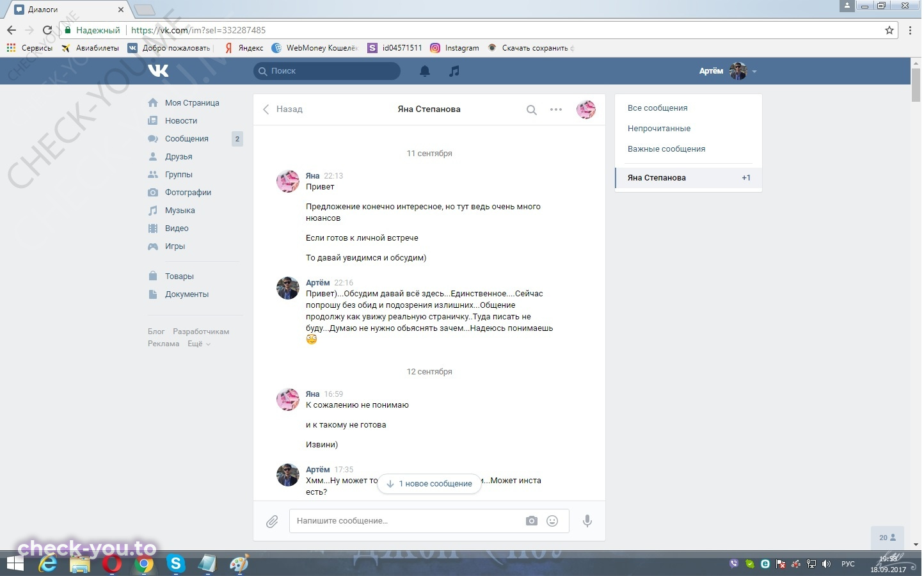Click Яна name on 22:13 message
The image size is (924, 576).
(312, 176)
